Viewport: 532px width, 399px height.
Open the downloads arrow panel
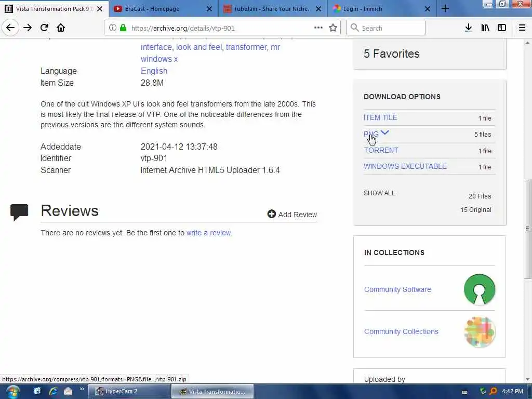(x=468, y=28)
